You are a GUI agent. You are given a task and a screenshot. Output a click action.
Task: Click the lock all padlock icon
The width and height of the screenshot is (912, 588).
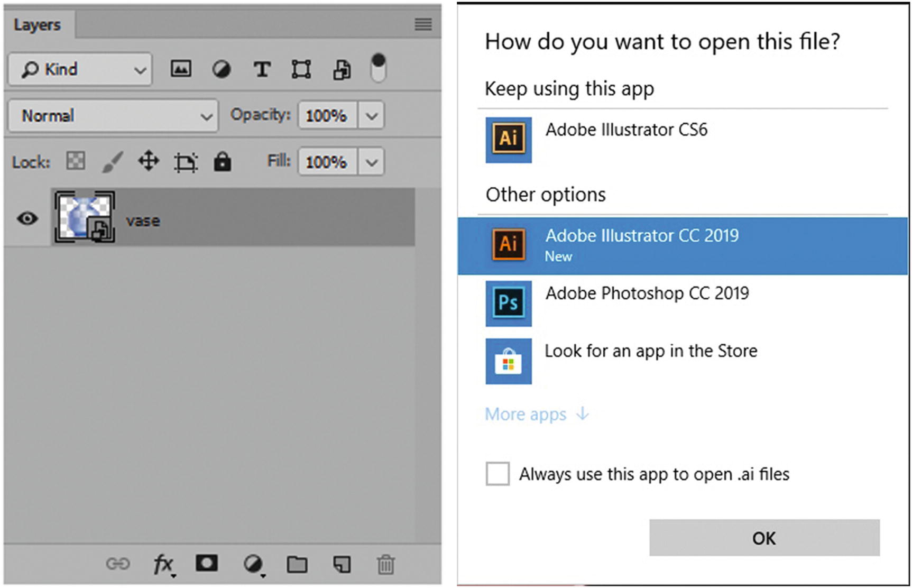point(223,161)
